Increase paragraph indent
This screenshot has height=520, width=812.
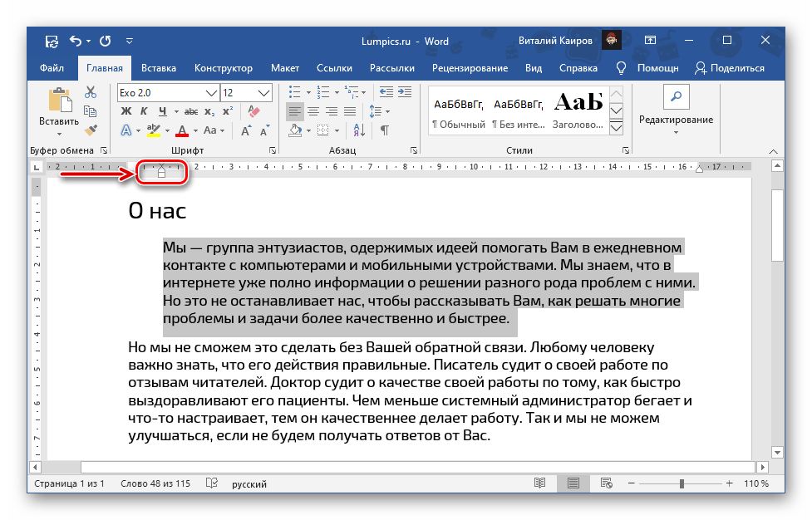405,92
